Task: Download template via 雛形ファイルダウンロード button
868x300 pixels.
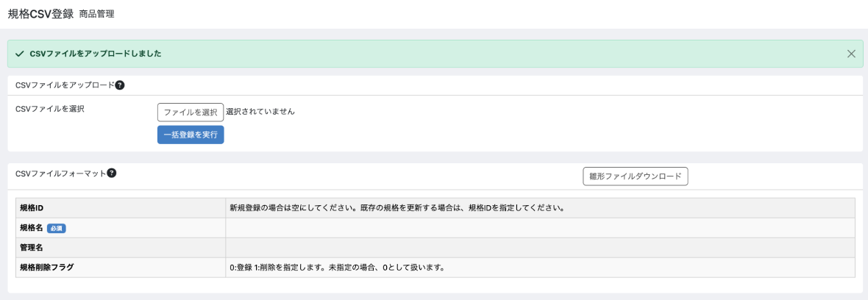Action: pos(635,176)
